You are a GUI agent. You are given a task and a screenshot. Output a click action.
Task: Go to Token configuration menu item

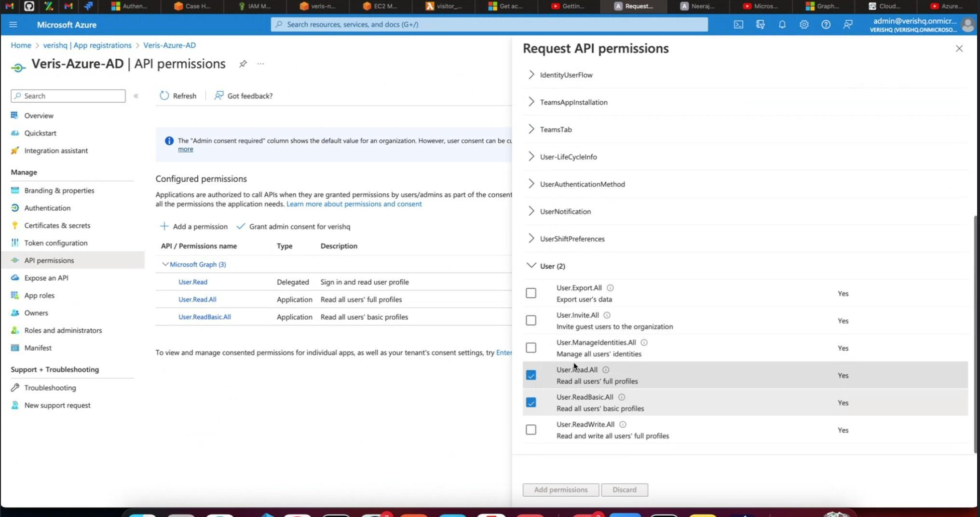[x=55, y=243]
